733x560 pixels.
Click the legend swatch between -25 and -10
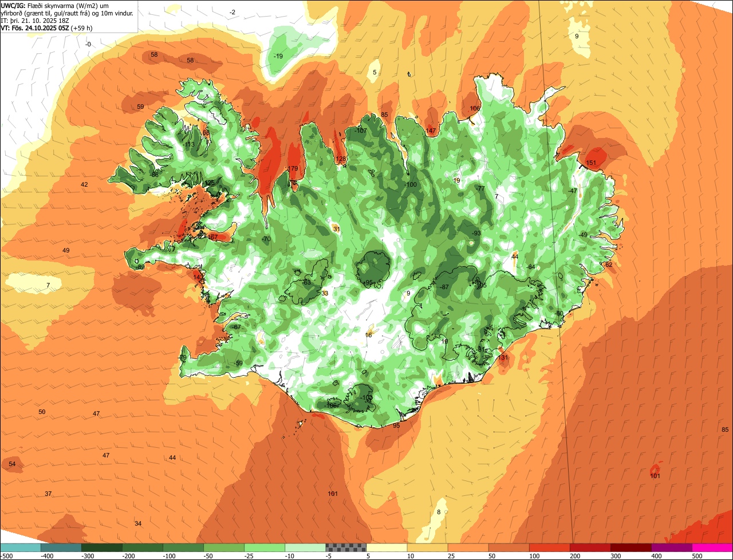(x=265, y=547)
